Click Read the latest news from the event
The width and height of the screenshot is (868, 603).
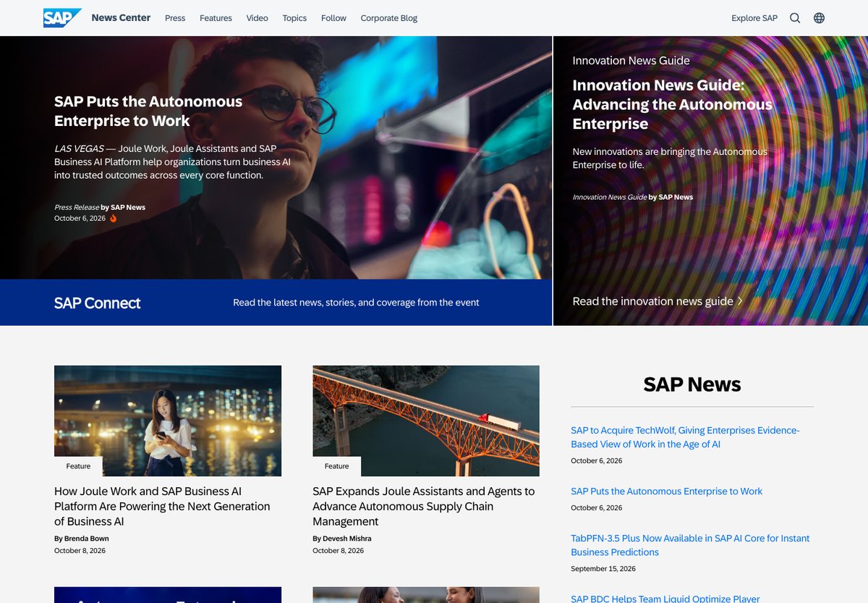click(x=356, y=303)
